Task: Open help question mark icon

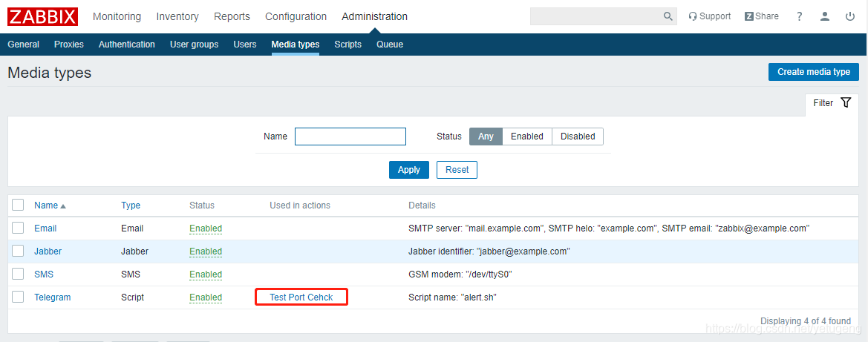Action: (800, 16)
